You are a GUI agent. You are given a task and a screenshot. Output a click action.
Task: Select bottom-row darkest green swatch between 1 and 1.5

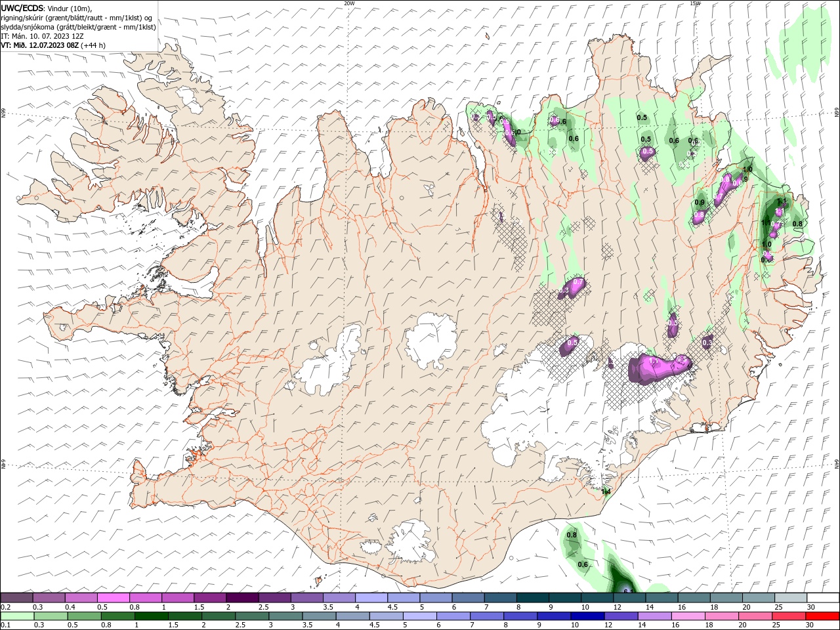(x=151, y=616)
